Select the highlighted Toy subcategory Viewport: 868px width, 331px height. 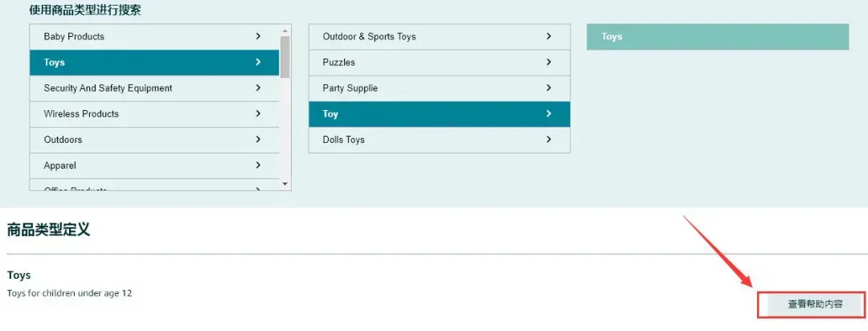pyautogui.click(x=440, y=114)
